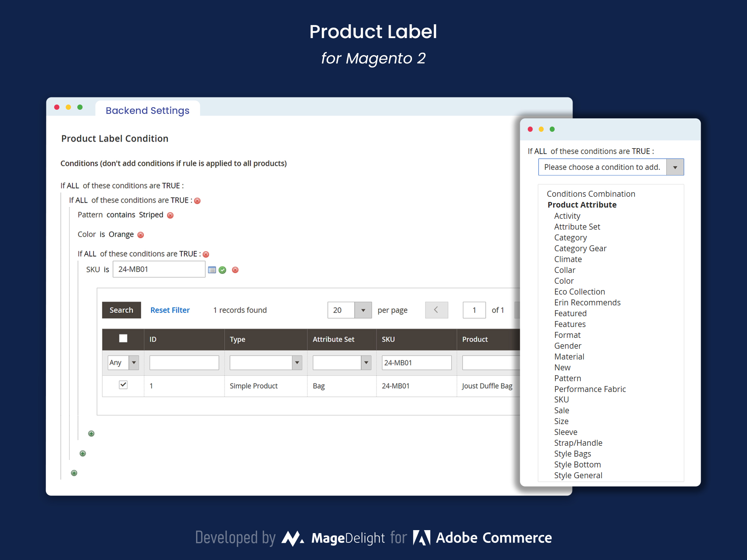Click the green dot of Backend Settings window
The width and height of the screenshot is (747, 560).
click(80, 107)
